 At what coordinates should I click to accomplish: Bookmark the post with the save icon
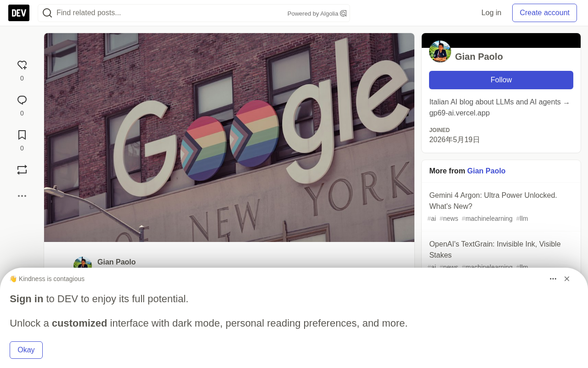click(22, 135)
